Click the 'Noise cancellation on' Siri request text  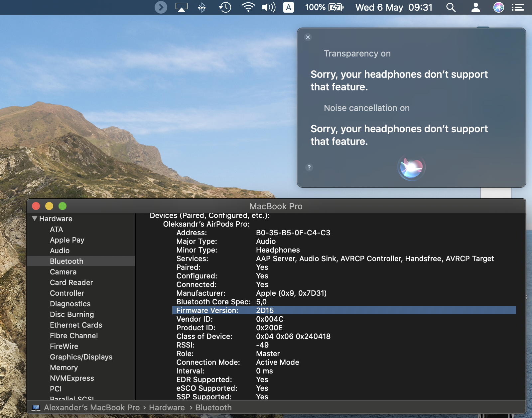coord(367,108)
